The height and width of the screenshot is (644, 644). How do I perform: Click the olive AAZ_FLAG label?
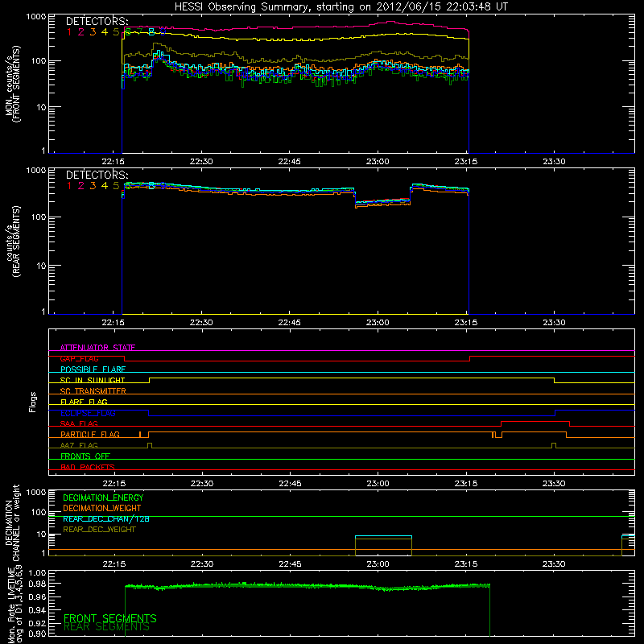click(x=79, y=445)
